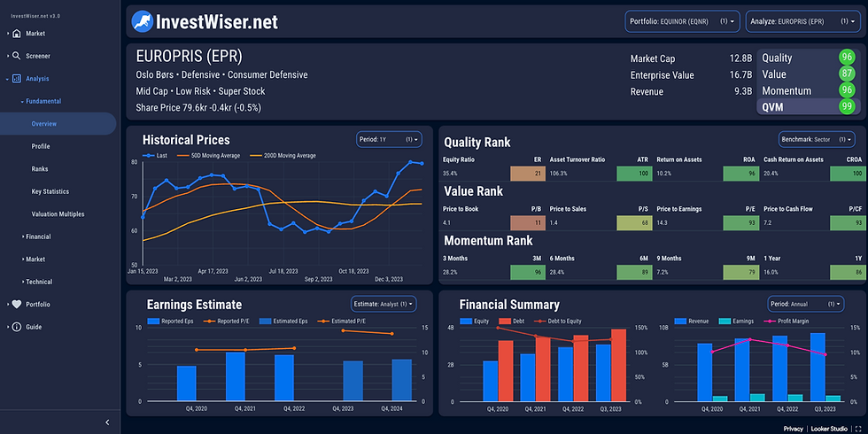This screenshot has width=868, height=434.
Task: Click the Quality score 96 badge
Action: click(x=847, y=58)
